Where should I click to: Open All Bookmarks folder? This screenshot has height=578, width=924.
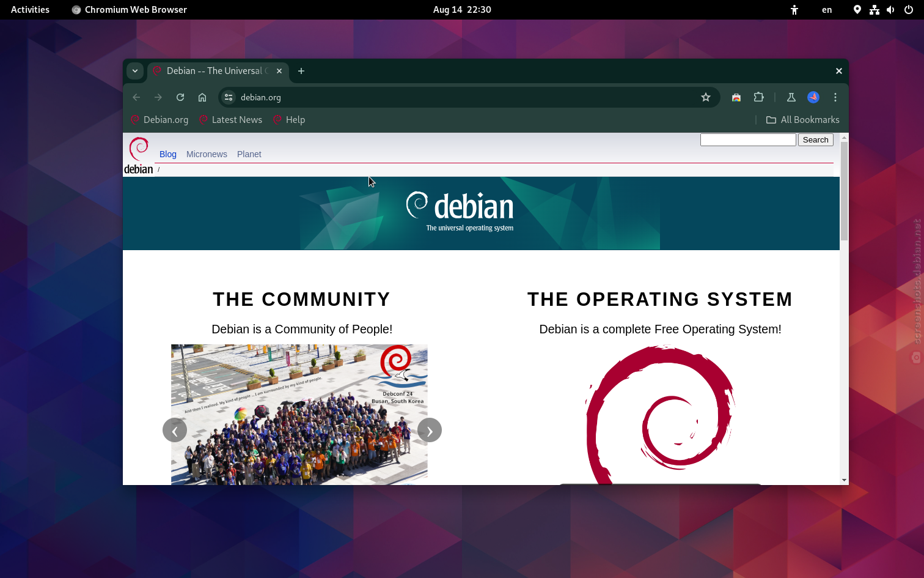tap(802, 120)
